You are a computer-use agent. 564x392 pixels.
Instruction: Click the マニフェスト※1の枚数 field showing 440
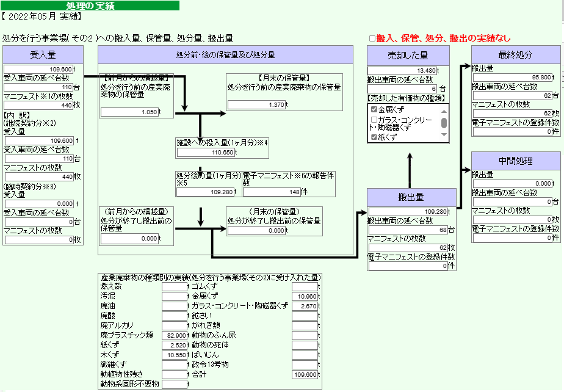tap(38, 105)
